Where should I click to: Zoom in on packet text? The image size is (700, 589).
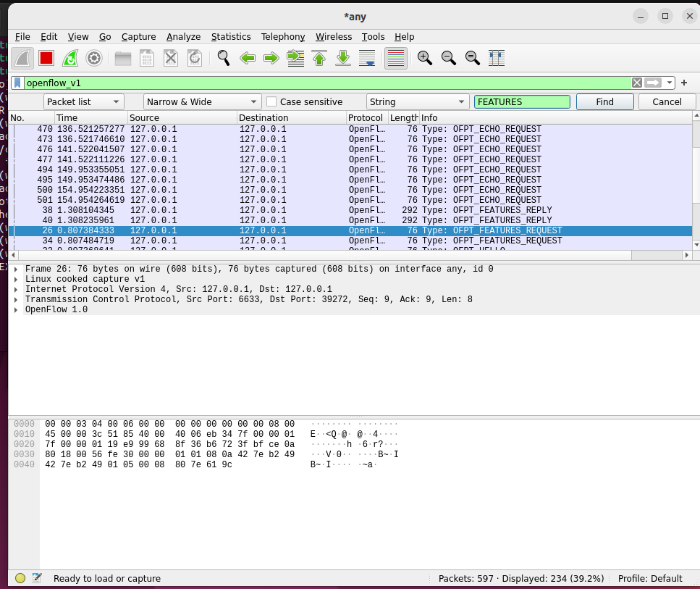pos(424,58)
